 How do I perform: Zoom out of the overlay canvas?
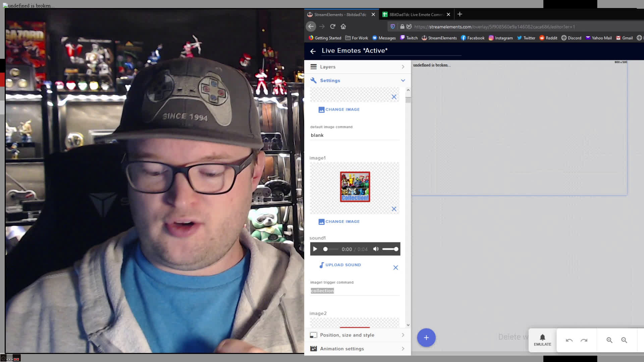click(624, 340)
